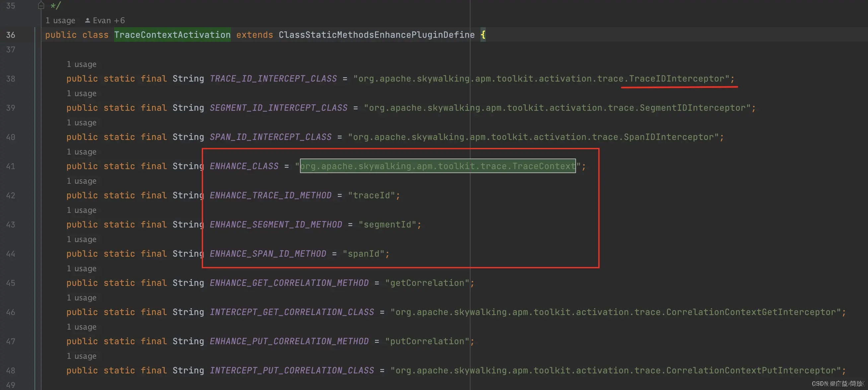The height and width of the screenshot is (390, 868).
Task: Click the superclass ClassStaticMethodsEnhancePluginDefine
Action: click(376, 35)
